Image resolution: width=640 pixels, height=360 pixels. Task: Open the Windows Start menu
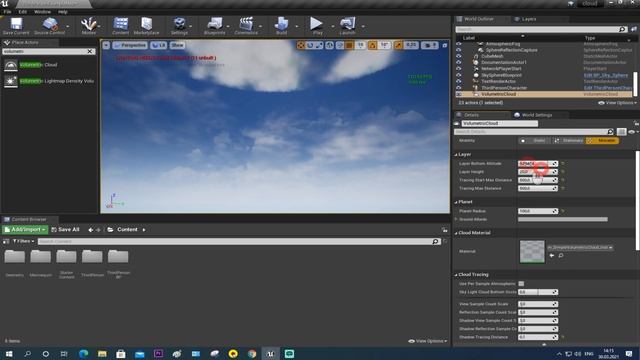click(x=9, y=353)
